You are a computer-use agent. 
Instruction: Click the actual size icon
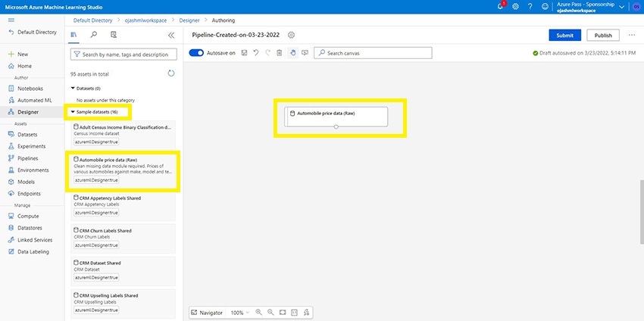click(x=294, y=313)
